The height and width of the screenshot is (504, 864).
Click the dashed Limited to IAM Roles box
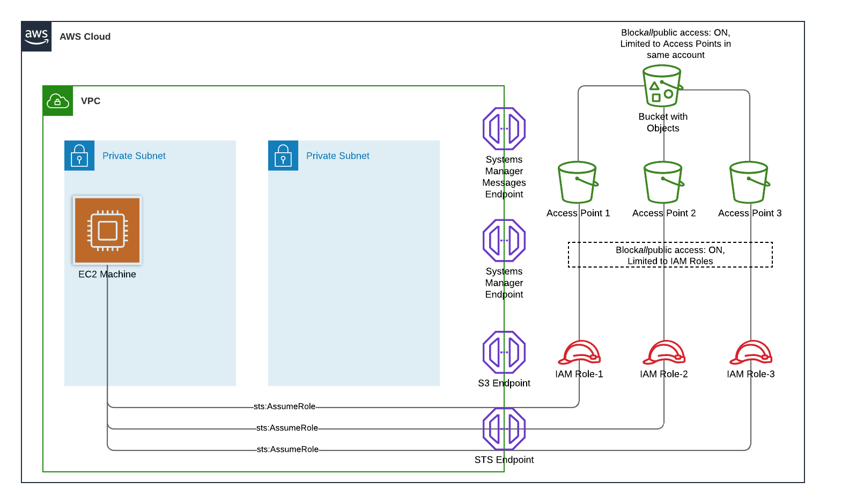click(x=669, y=255)
